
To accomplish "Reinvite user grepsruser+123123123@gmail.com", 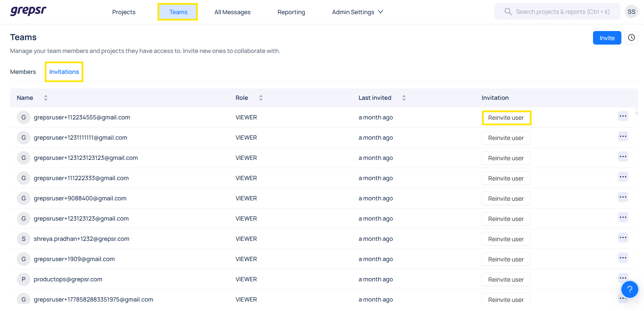I will point(506,219).
